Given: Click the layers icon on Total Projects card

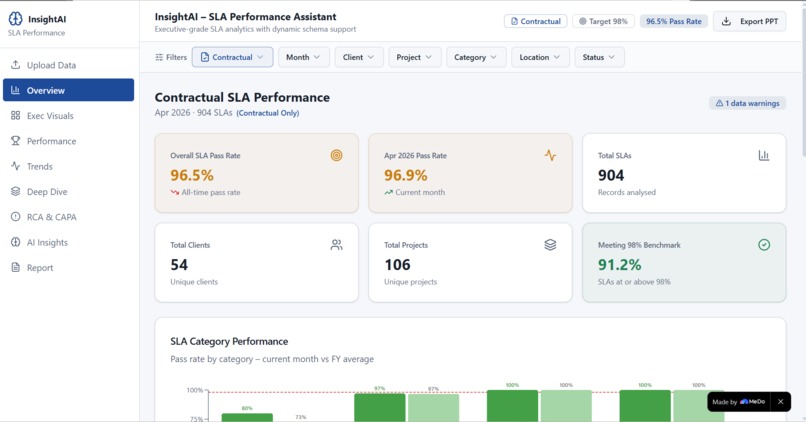Looking at the screenshot, I should point(550,245).
